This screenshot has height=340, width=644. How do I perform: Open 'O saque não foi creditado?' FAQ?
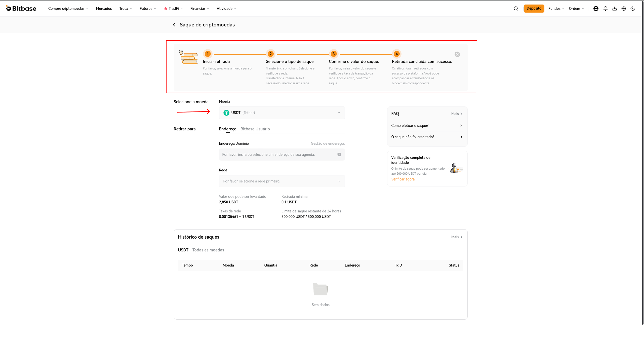click(x=427, y=137)
